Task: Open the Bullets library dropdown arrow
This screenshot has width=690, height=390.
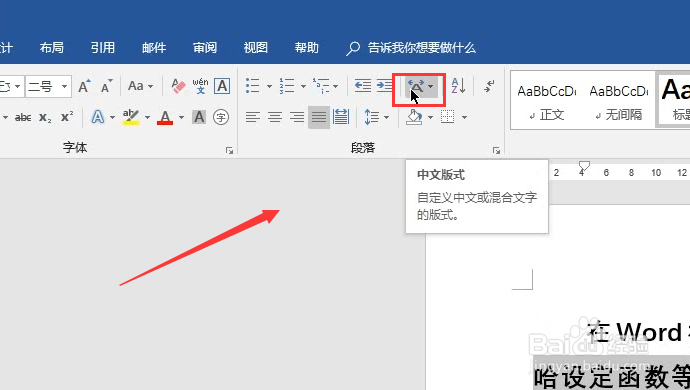Action: [x=269, y=86]
